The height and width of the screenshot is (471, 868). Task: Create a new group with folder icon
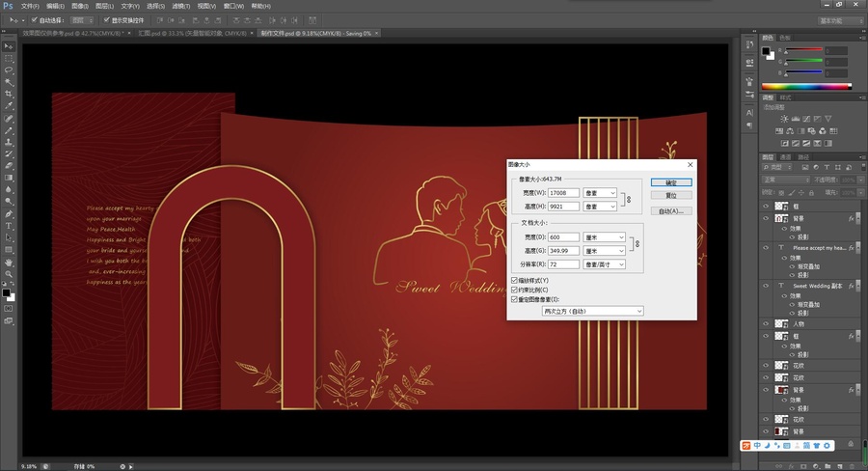(827, 466)
